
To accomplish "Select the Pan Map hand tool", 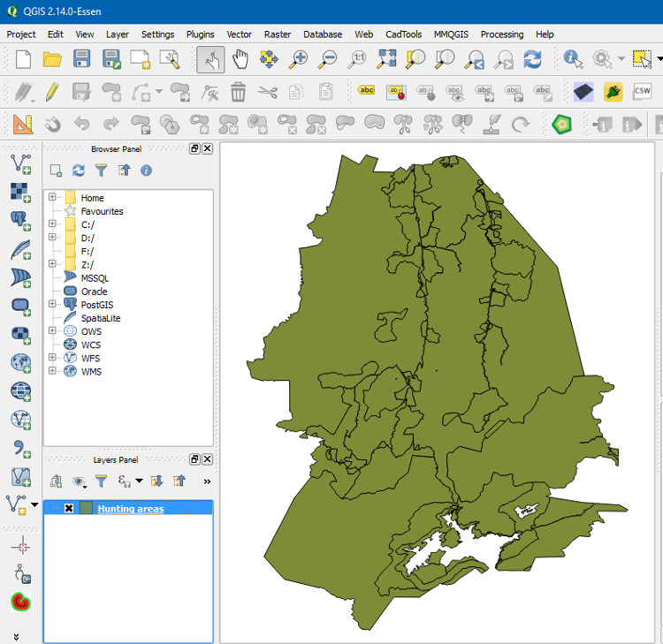I will click(240, 59).
